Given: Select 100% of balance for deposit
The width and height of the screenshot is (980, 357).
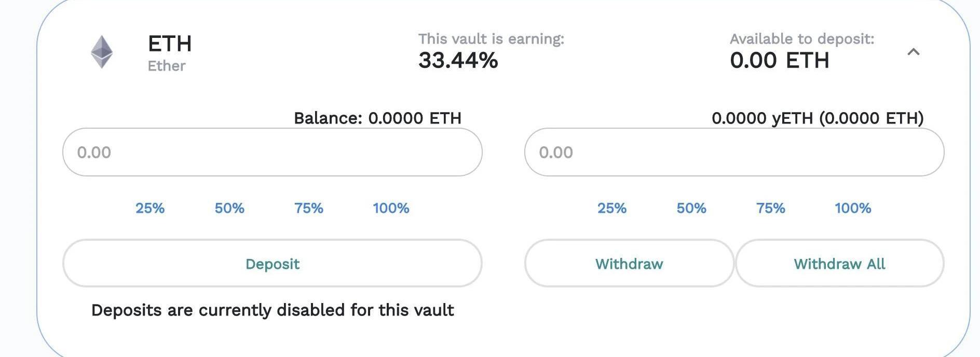Looking at the screenshot, I should click(391, 208).
